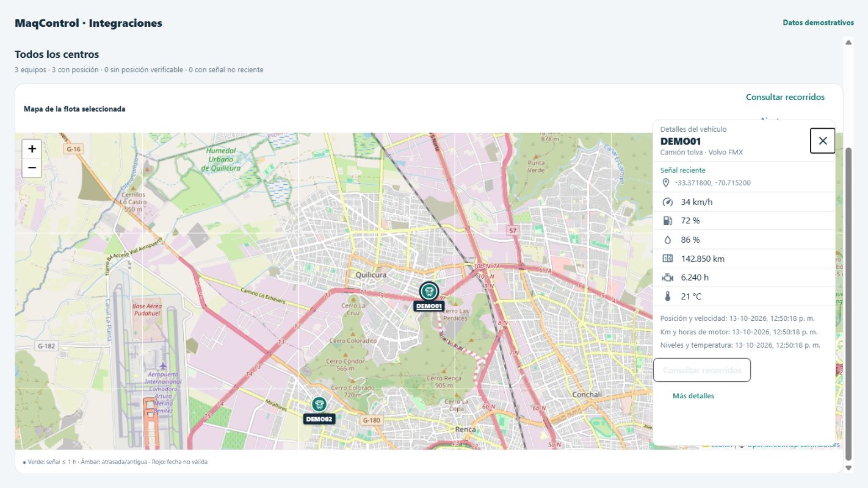Click the speedometer icon for 34 km/h
868x488 pixels.
(667, 202)
